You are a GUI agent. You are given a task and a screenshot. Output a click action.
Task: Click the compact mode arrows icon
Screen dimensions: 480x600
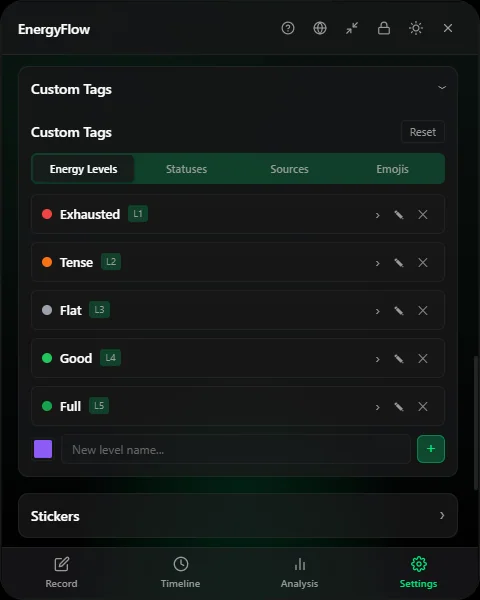(x=352, y=28)
